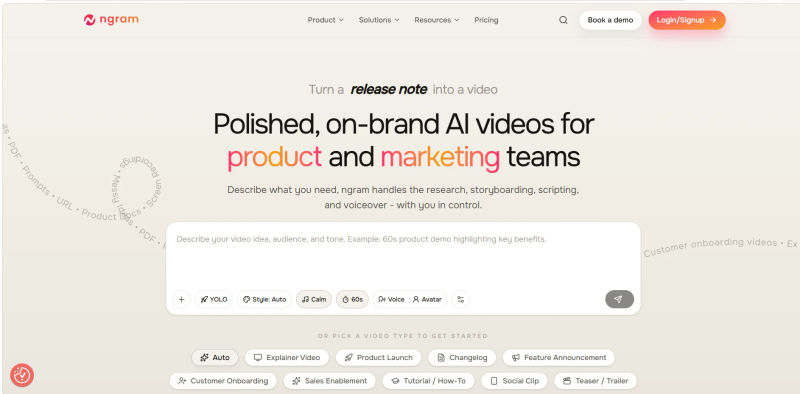Focus the video idea description field
Screen dimensions: 800x394
[x=403, y=255]
